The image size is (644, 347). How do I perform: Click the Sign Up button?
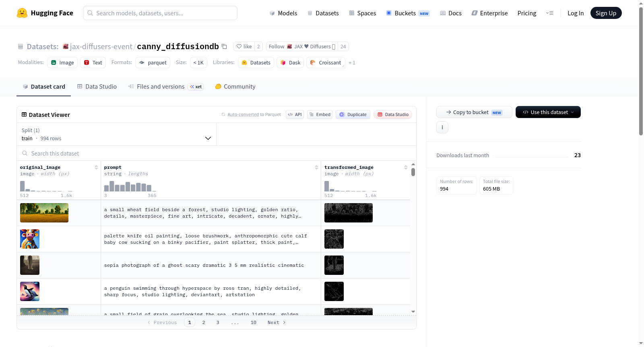point(606,13)
